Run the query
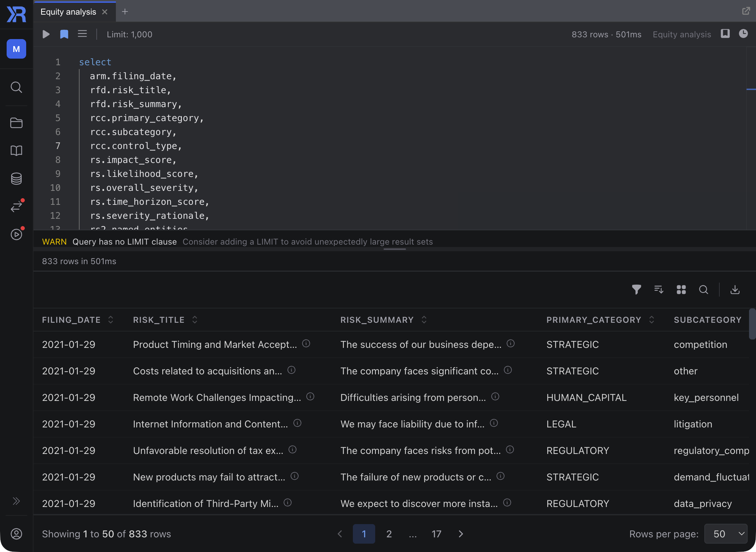This screenshot has width=756, height=552. tap(46, 34)
